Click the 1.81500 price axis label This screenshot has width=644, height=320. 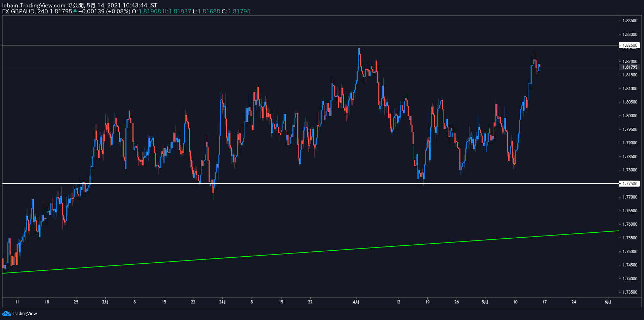pos(630,75)
